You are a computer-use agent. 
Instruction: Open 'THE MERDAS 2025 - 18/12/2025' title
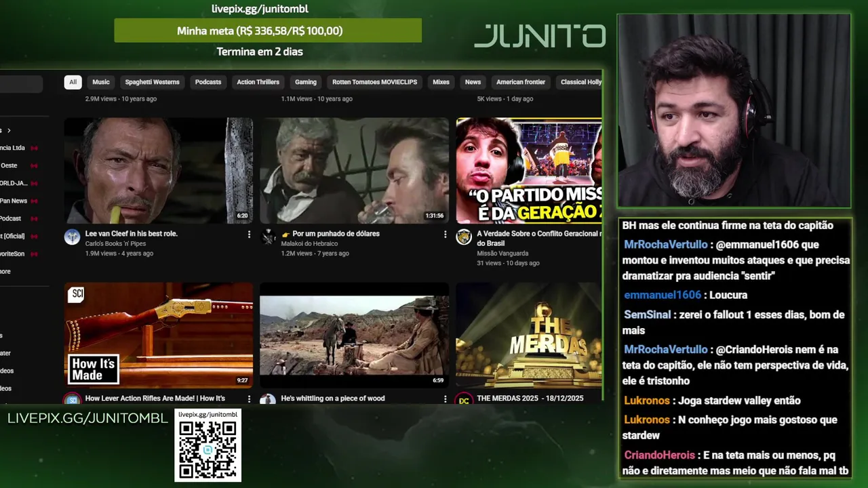point(530,399)
